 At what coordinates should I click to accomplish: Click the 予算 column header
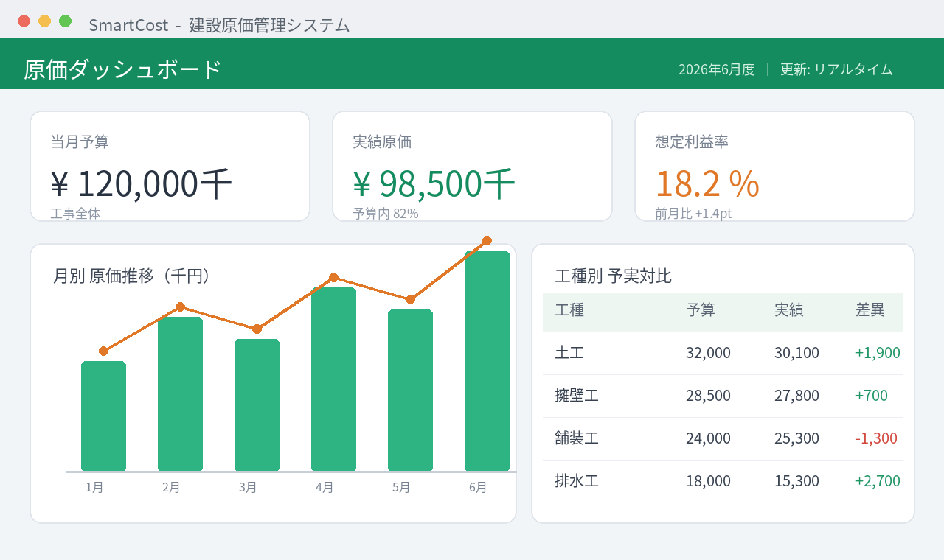(x=701, y=310)
